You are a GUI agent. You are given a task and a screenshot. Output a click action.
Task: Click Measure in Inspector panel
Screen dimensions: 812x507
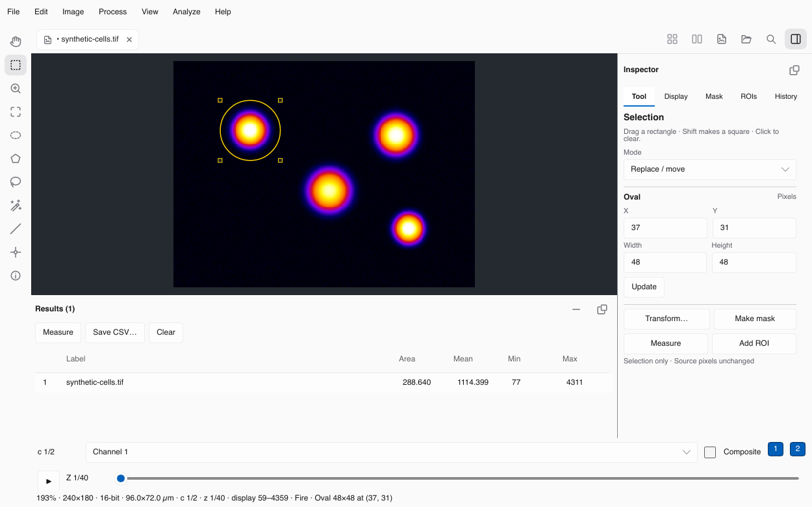pos(666,343)
